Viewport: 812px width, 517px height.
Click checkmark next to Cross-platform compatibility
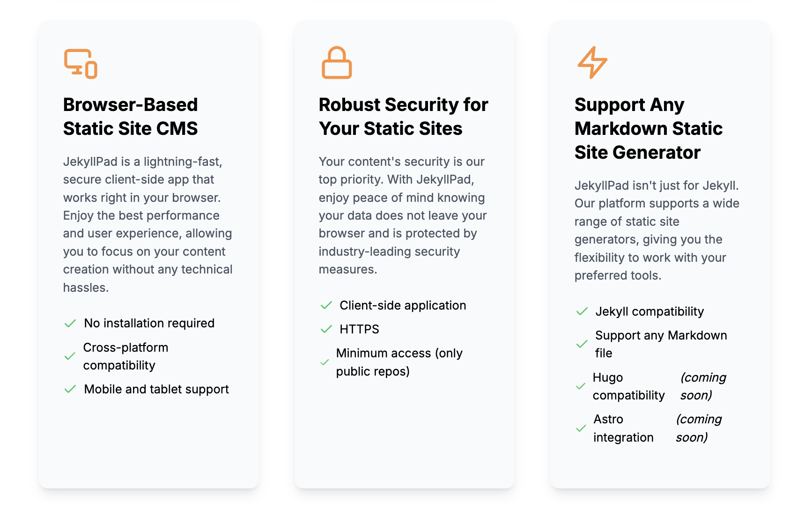click(x=70, y=356)
